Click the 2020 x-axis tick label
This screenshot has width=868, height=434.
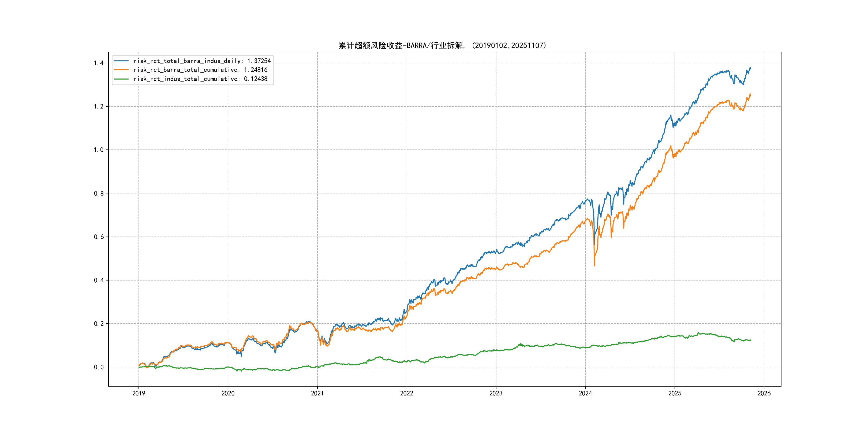point(228,393)
